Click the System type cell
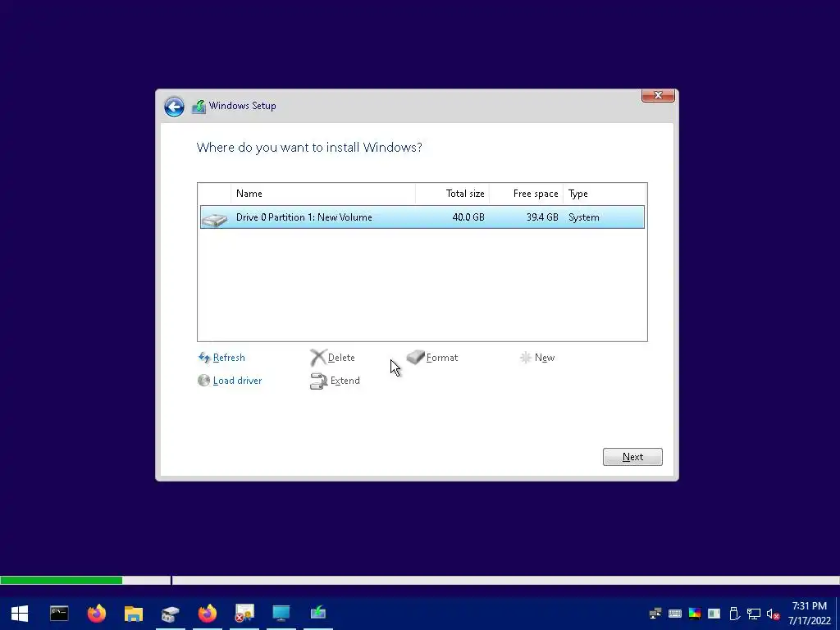This screenshot has width=840, height=630. click(584, 217)
